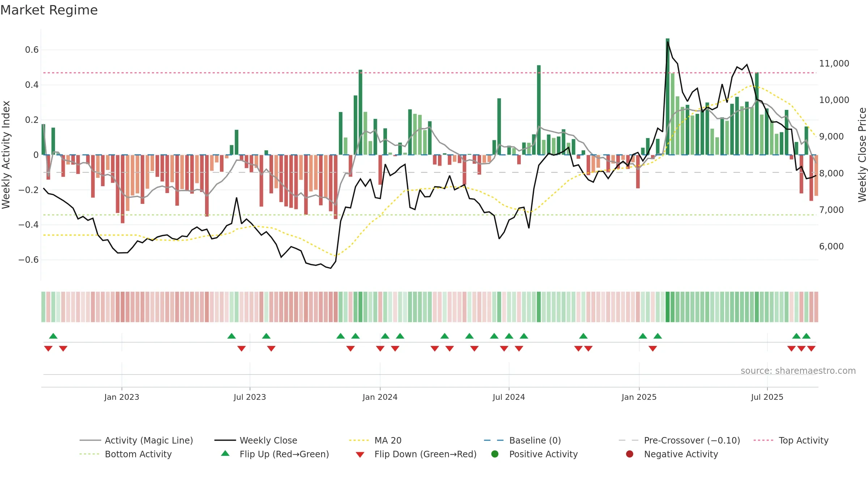
Task: Click the yellow dotted swatch for MA 20
Action: point(359,440)
